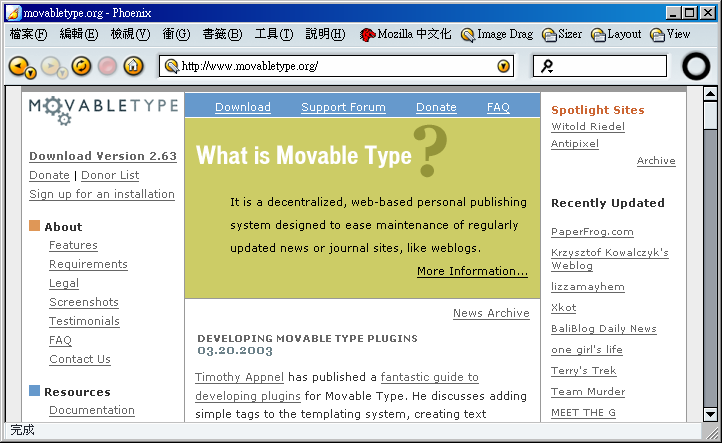Open the 說明(H) Help menu
Viewport: 722px width, 443px height.
pyautogui.click(x=326, y=34)
